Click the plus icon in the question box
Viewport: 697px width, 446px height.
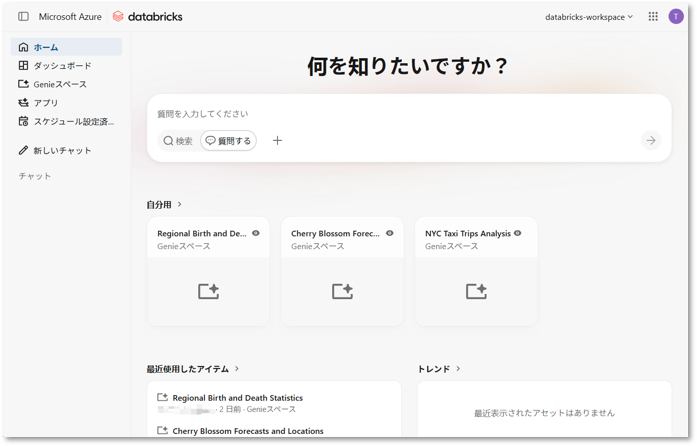(277, 141)
